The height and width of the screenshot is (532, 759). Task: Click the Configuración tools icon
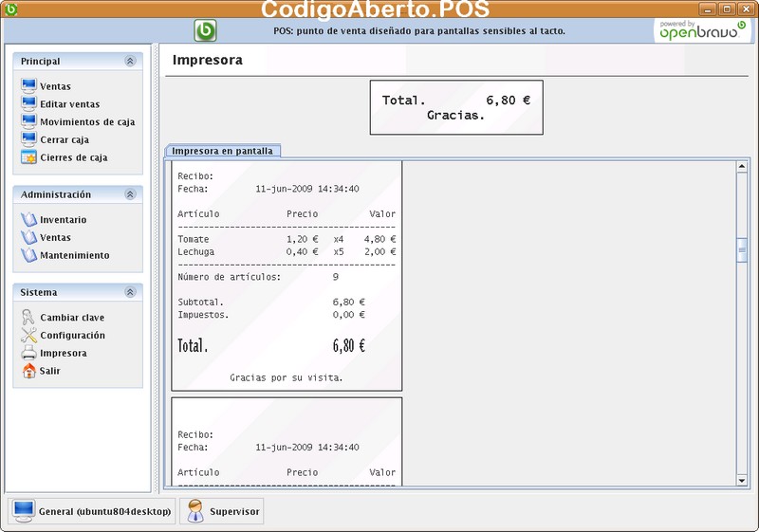point(28,335)
